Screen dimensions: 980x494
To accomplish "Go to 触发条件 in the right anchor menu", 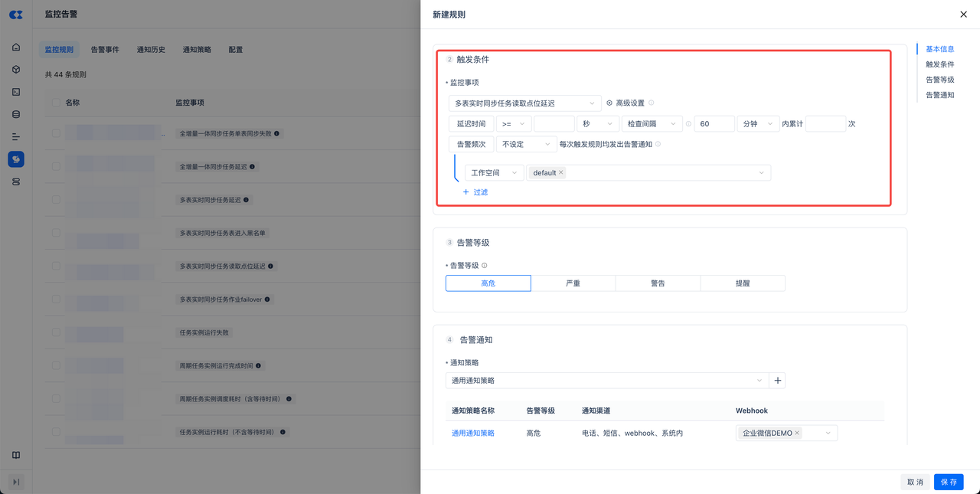I will point(939,64).
